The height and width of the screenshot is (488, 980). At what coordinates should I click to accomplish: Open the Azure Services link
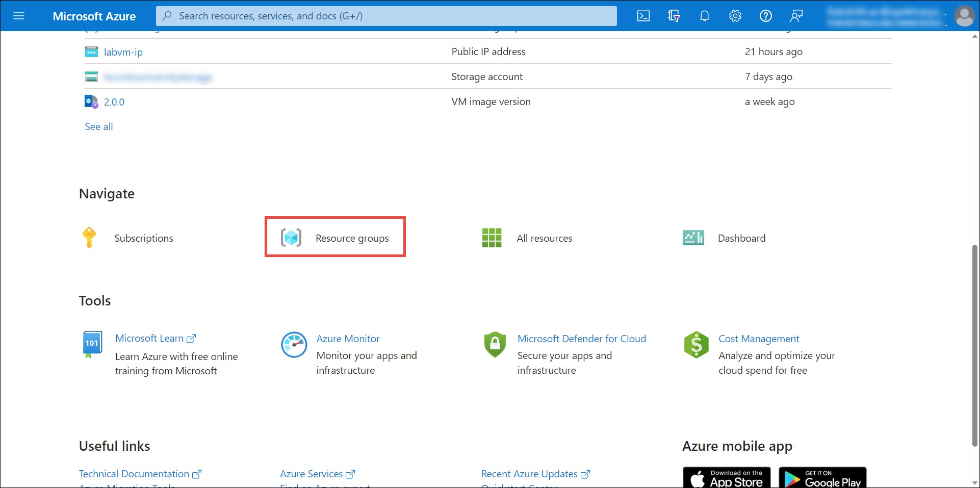tap(312, 474)
